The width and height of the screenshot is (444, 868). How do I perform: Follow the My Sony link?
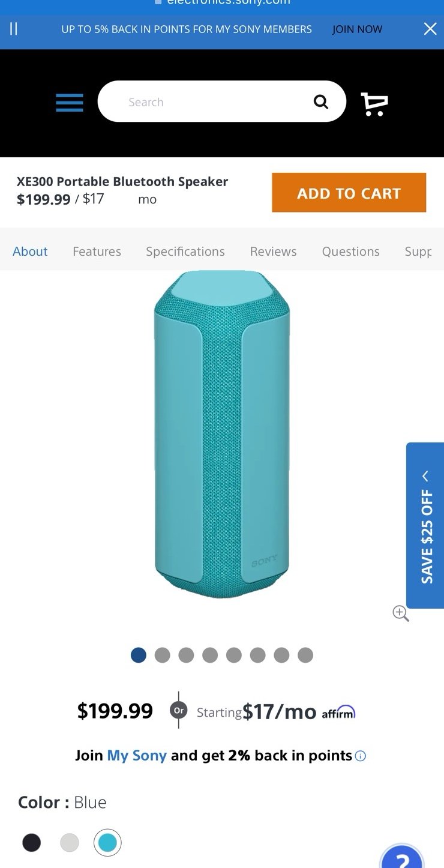pos(137,755)
